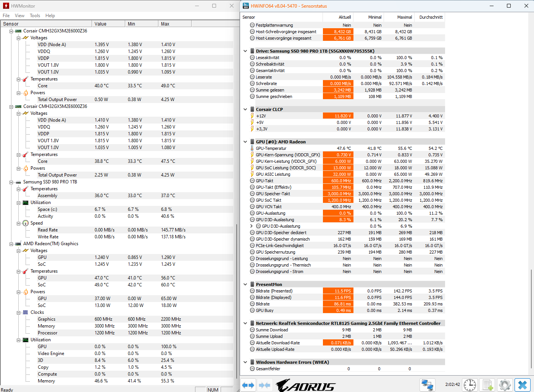
Task: Click the expand columns arrows button in HWiNFO
Action: pyautogui.click(x=248, y=385)
